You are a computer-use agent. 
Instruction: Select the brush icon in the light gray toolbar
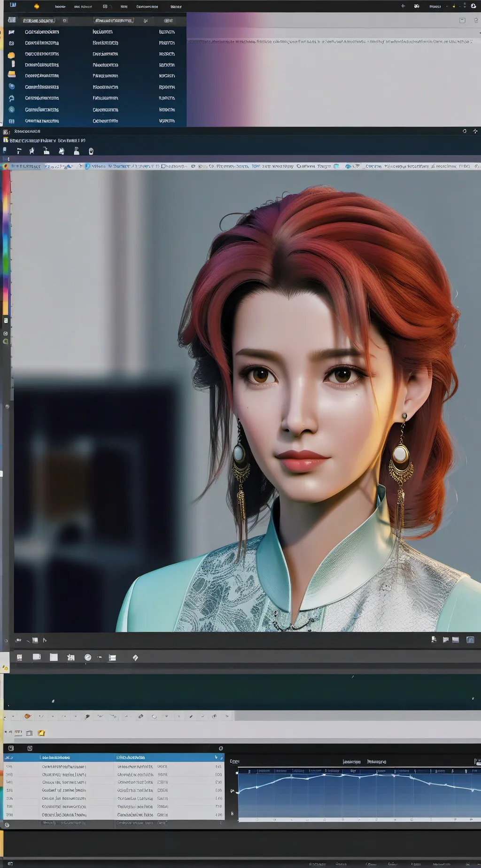point(87,717)
